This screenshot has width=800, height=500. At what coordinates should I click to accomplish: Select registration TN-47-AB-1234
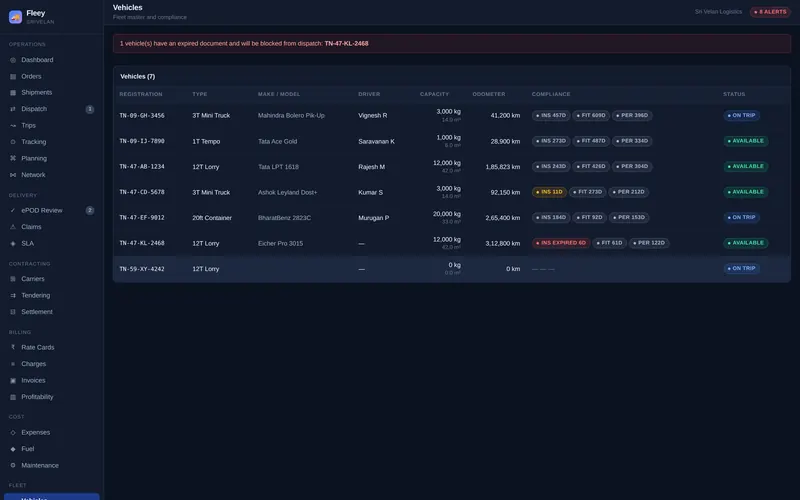[x=142, y=167]
